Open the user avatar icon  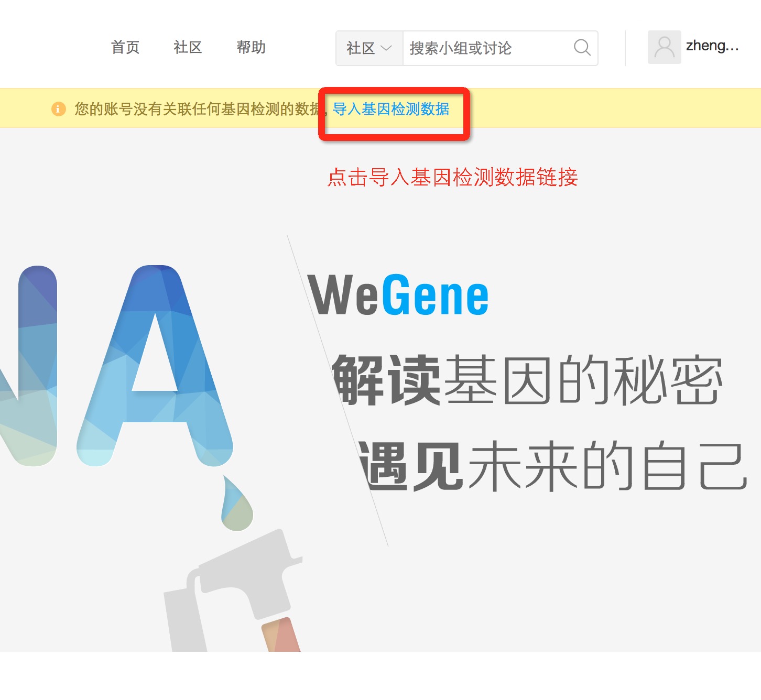[664, 47]
